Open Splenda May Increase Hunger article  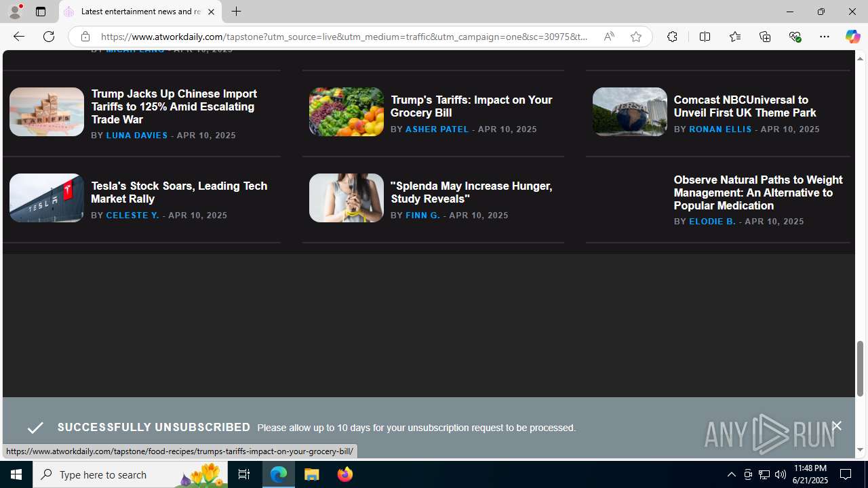pyautogui.click(x=471, y=192)
